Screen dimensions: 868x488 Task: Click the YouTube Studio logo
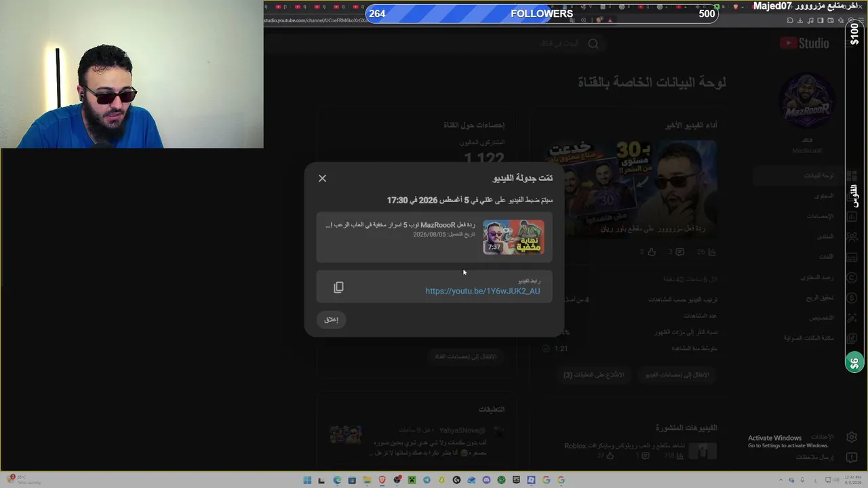804,43
